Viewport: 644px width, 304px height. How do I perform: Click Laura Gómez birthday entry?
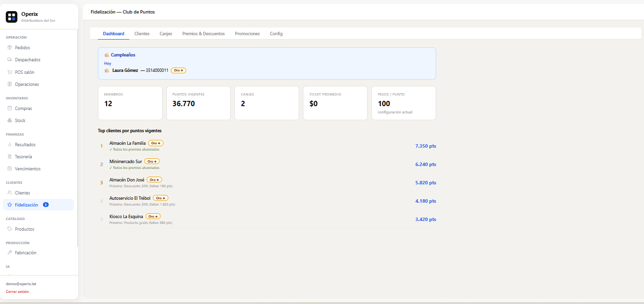(145, 70)
